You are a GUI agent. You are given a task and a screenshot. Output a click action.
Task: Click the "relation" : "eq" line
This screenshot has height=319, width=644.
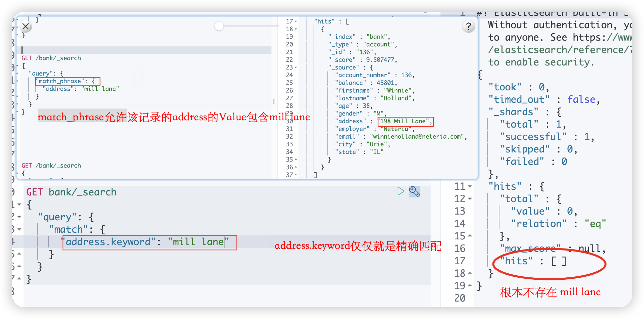click(559, 224)
